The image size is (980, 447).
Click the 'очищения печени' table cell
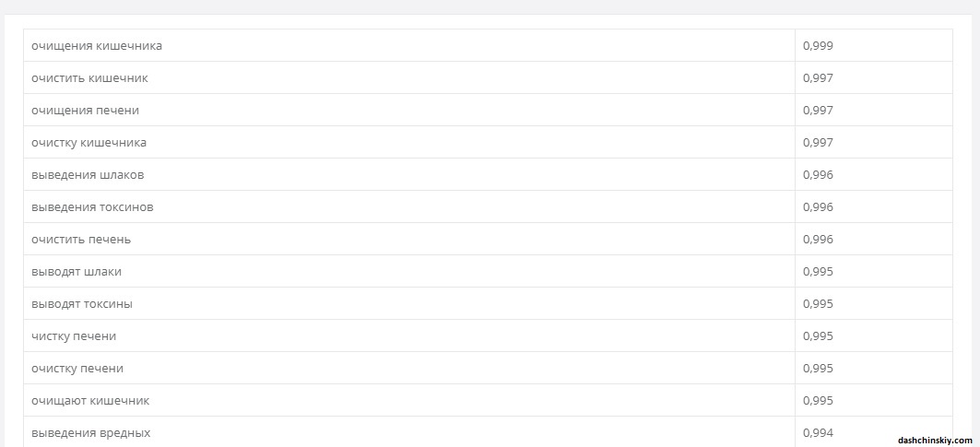tap(85, 111)
